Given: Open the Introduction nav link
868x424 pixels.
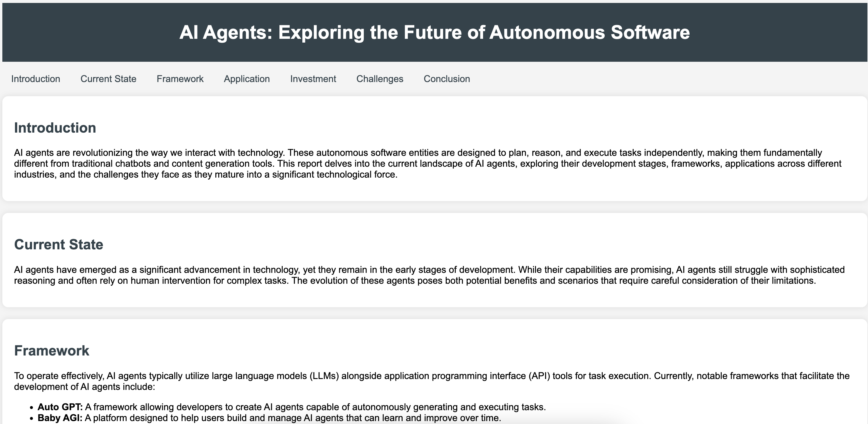Looking at the screenshot, I should tap(36, 79).
